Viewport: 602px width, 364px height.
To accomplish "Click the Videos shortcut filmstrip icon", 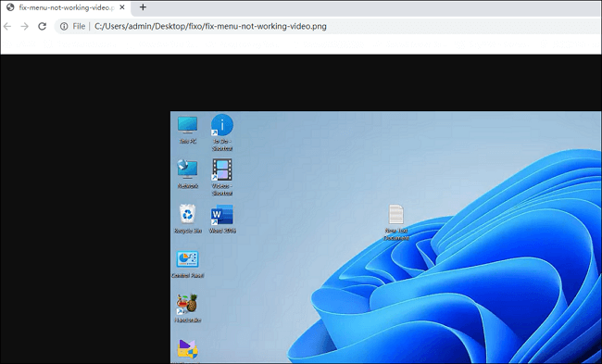I will coord(222,169).
